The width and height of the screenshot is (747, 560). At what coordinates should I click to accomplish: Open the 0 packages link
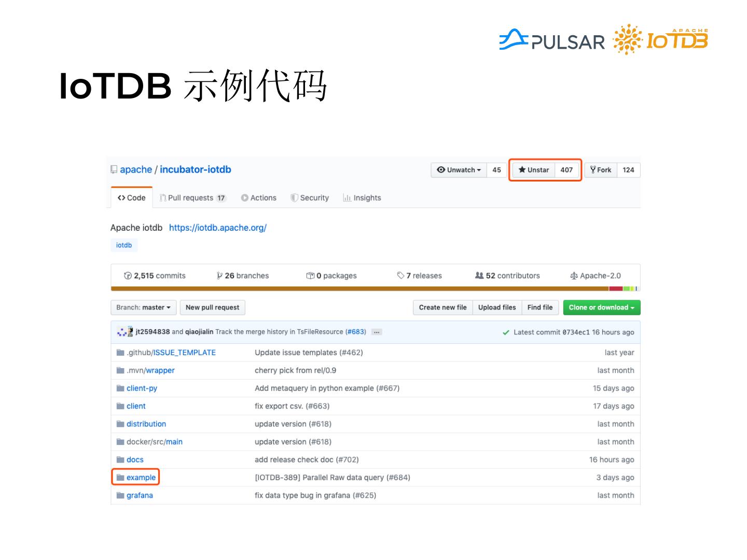coord(331,276)
